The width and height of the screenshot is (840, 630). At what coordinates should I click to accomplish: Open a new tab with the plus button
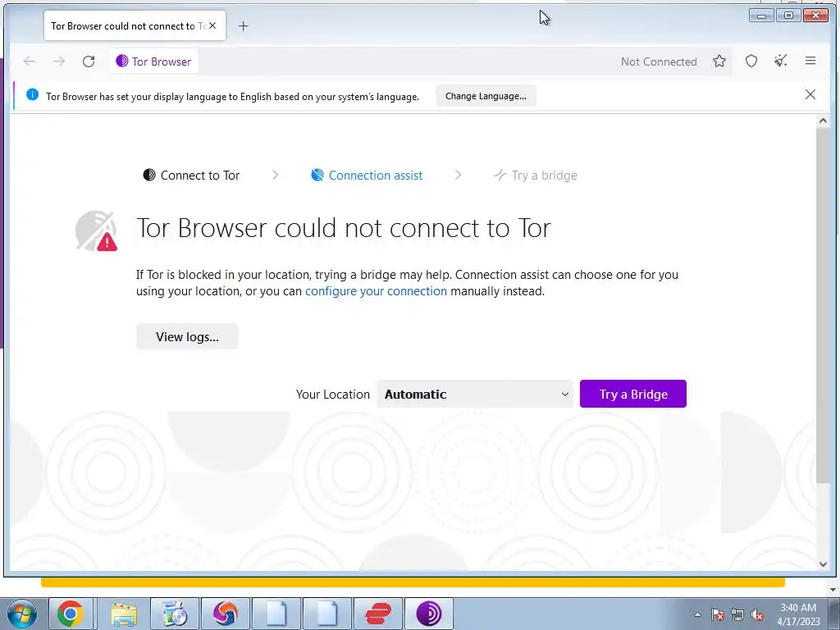tap(243, 25)
